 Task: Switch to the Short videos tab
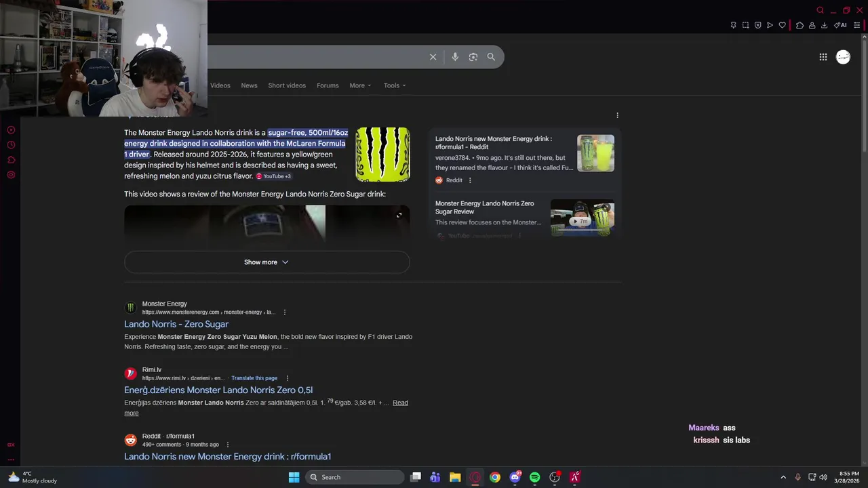287,85
